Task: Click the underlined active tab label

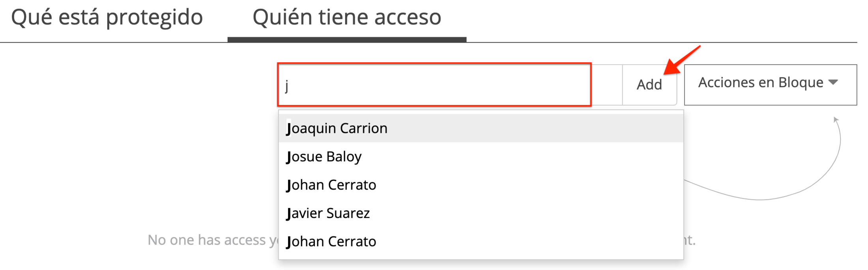Action: coord(347,17)
